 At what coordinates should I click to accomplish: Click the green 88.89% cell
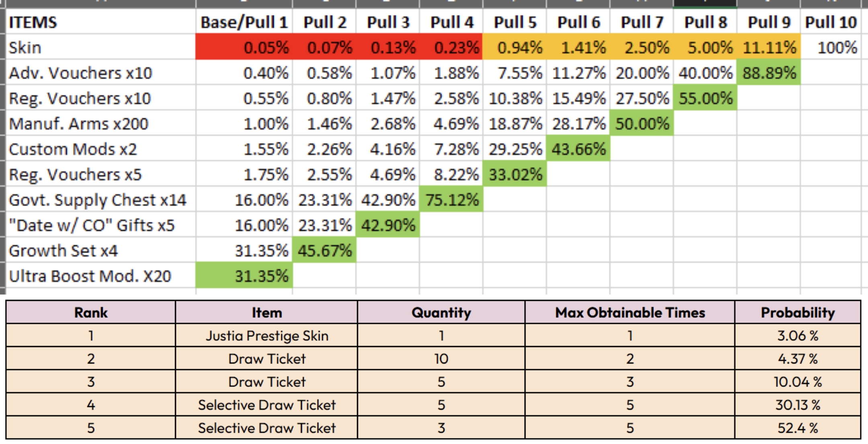point(769,72)
